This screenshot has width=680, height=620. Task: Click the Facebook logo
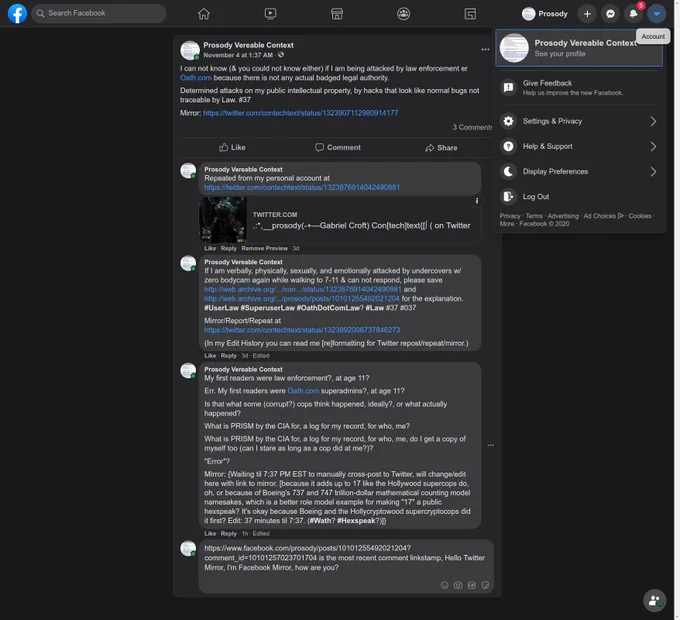[x=17, y=13]
